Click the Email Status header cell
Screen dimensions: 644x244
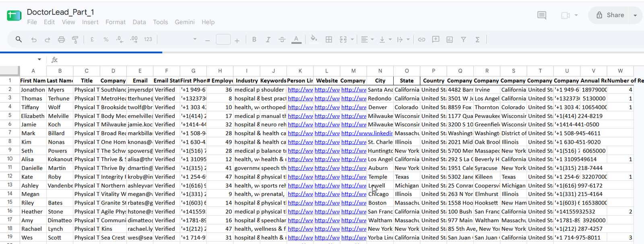(x=167, y=81)
